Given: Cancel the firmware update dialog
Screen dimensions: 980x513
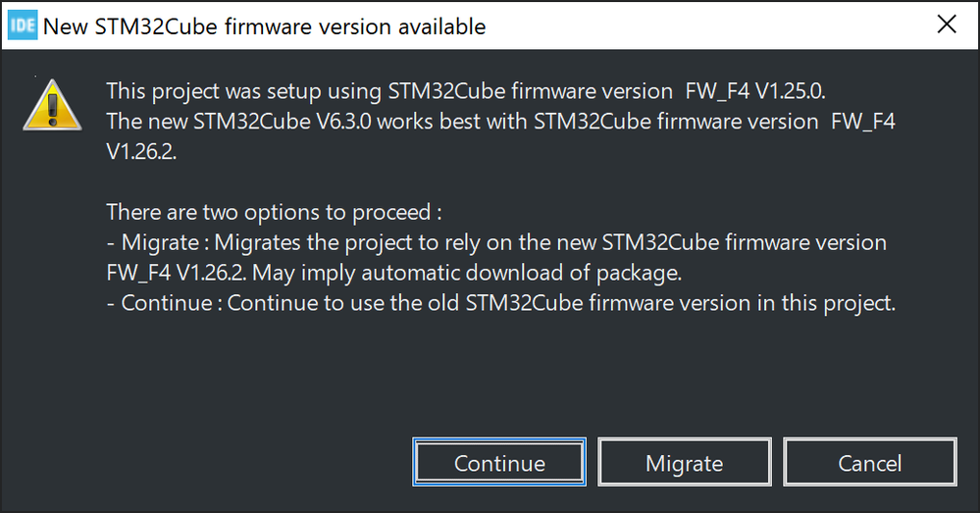Looking at the screenshot, I should (x=870, y=462).
